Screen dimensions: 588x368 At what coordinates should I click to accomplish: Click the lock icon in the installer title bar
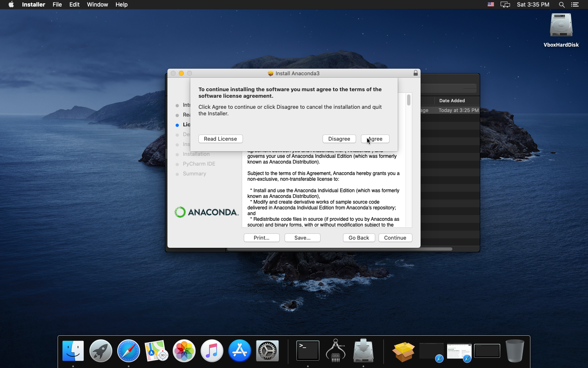(416, 73)
